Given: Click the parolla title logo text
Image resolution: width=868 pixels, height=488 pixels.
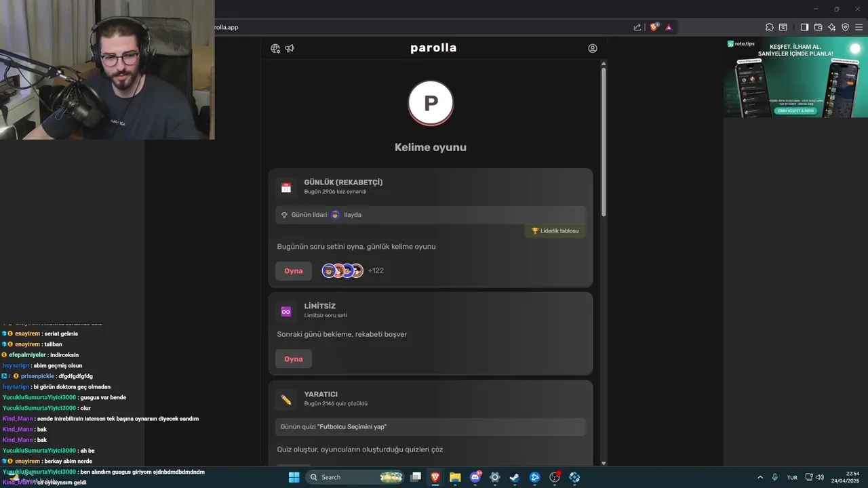Looking at the screenshot, I should 433,47.
